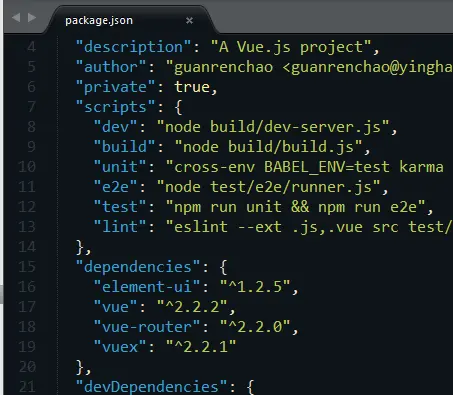Go to next tab with right arrow
The width and height of the screenshot is (453, 395).
tap(32, 17)
